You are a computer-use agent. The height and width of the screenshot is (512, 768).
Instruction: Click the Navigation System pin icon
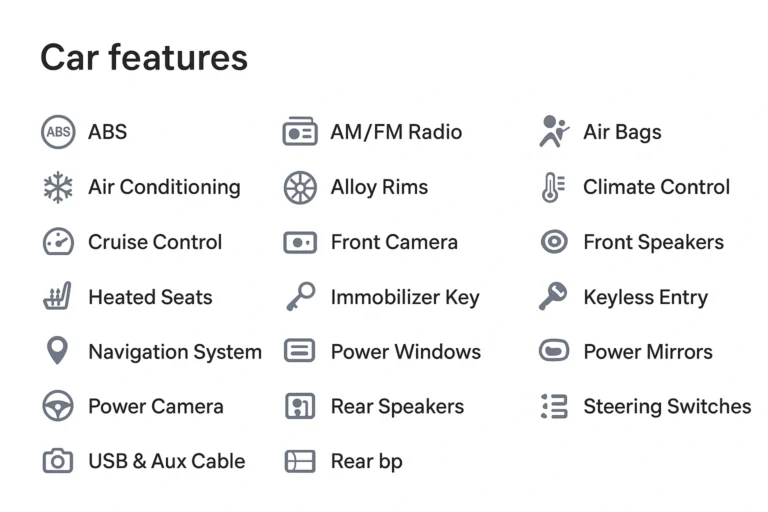click(58, 351)
